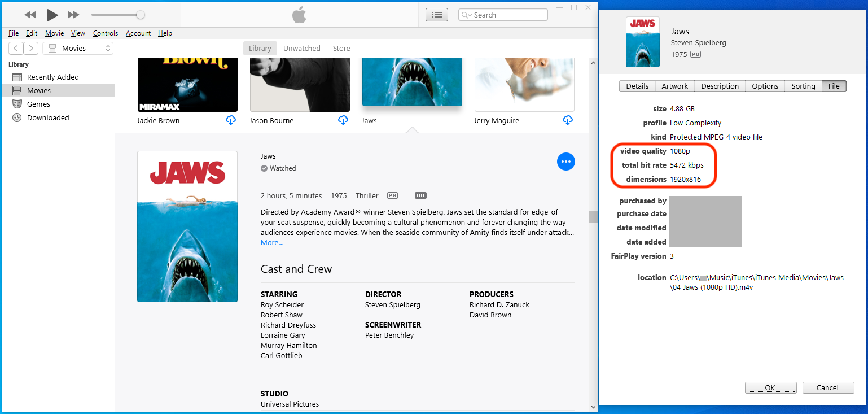Click the Recently Added grid icon
Screen dimensions: 868x414
coord(17,77)
